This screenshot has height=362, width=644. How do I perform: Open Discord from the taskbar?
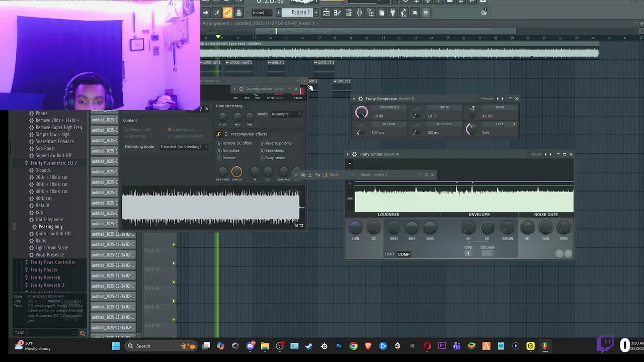point(251,346)
